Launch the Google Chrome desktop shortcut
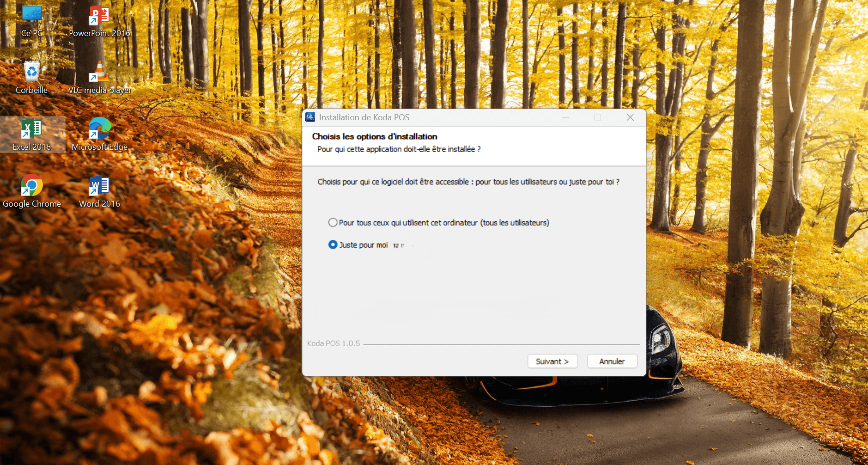Viewport: 868px width, 465px height. pyautogui.click(x=32, y=191)
